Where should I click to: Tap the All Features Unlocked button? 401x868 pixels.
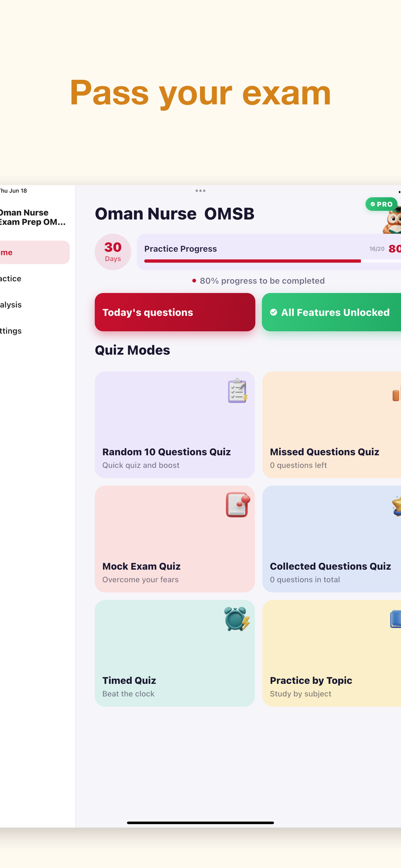tap(331, 312)
